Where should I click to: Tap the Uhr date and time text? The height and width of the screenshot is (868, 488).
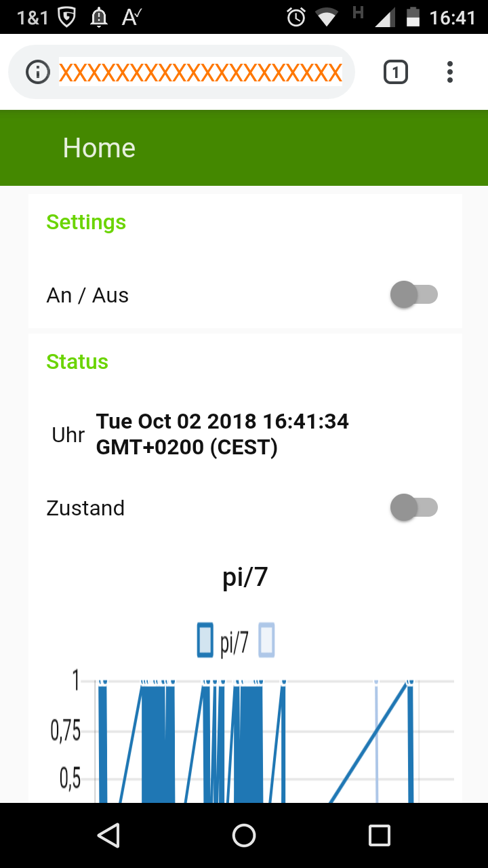222,434
